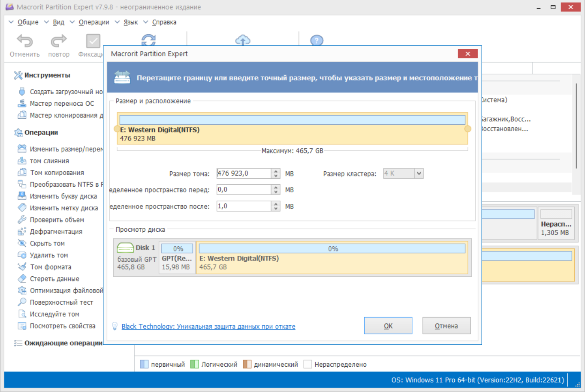Screen dimensions: 585x392
Task: Click the stepper of space after field
Action: pyautogui.click(x=276, y=206)
